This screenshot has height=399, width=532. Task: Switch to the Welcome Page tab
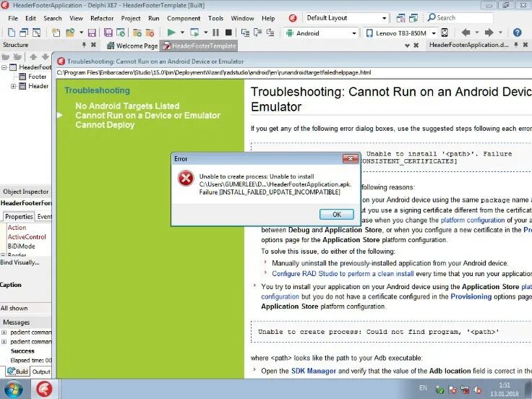click(x=132, y=46)
